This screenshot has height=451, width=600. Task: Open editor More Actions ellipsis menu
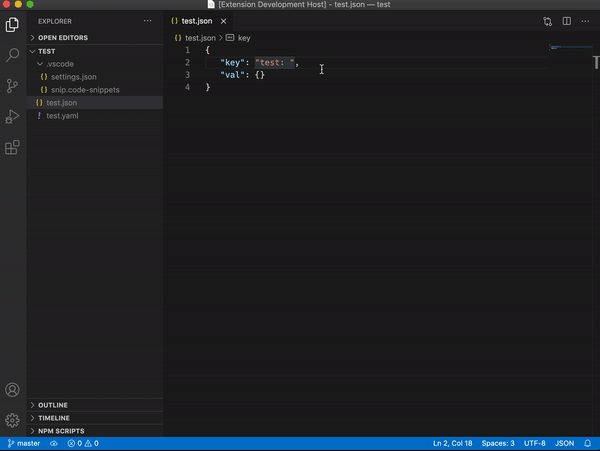[585, 21]
